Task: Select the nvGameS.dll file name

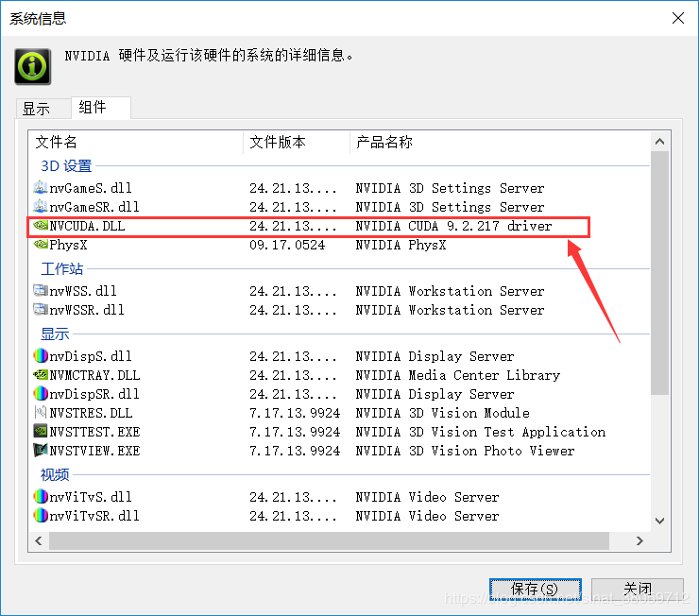Action: tap(91, 188)
